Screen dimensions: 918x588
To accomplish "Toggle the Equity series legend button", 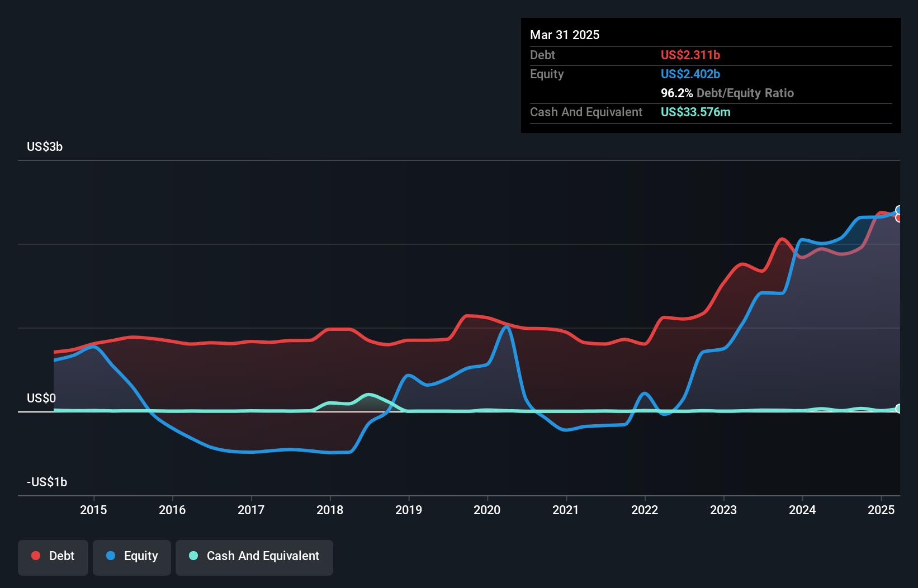I will [x=132, y=557].
